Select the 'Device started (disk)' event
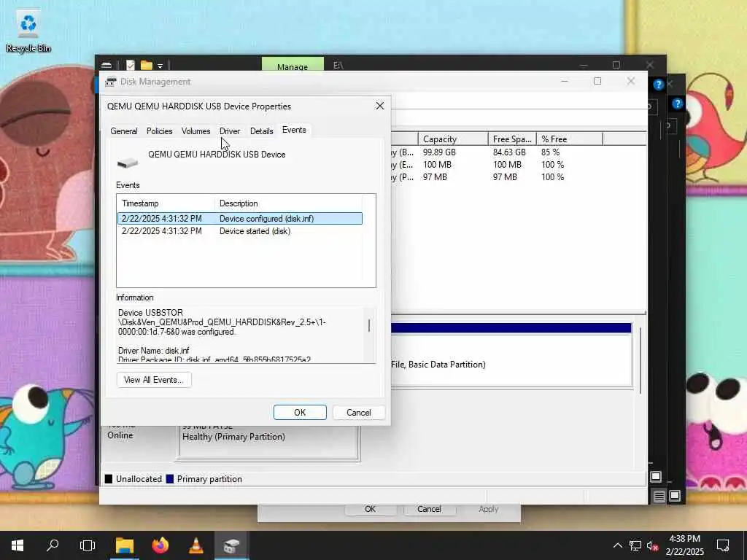 pos(239,231)
